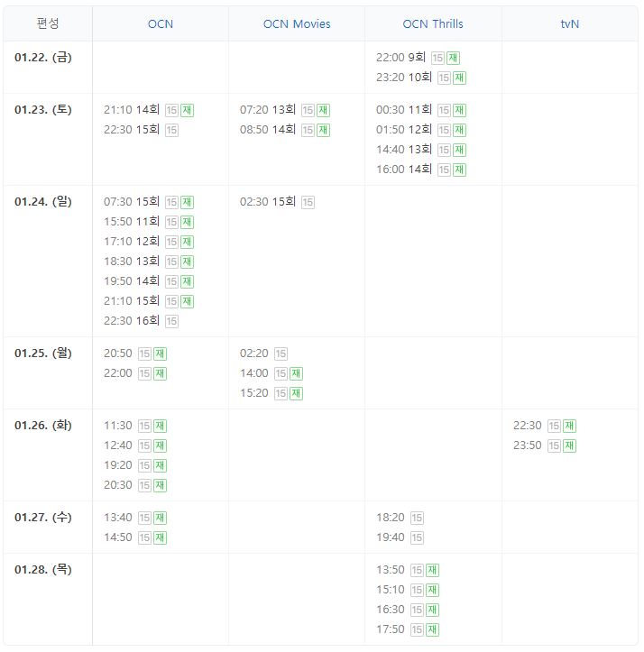Screen dimensions: 644x652
Task: Click the 재 rerun badge beside 19:20
Action: [x=160, y=465]
